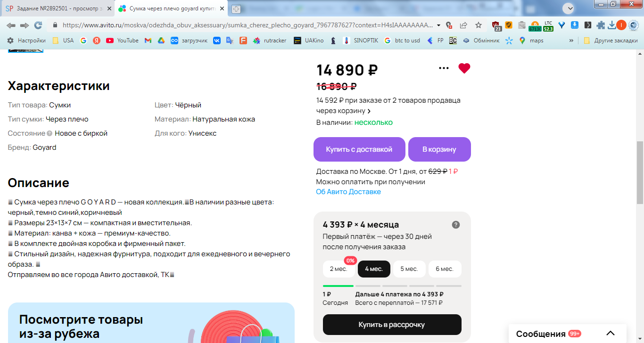Open the Bitcoin price ticker extension
The width and height of the screenshot is (644, 343).
tap(535, 25)
